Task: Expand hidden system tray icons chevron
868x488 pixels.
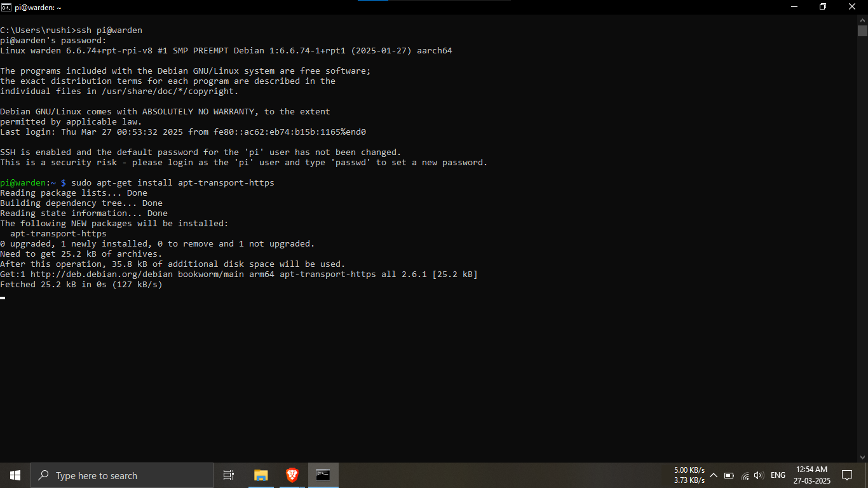Action: [714, 475]
